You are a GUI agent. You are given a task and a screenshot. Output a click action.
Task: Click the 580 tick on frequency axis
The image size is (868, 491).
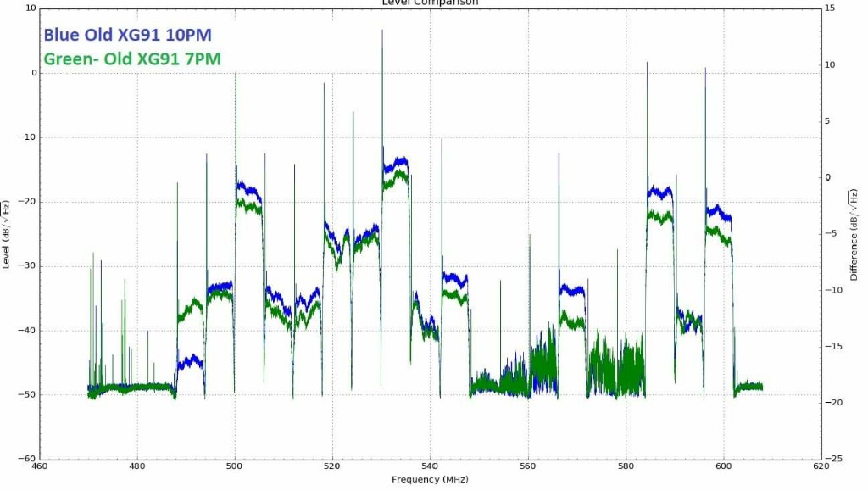point(626,466)
